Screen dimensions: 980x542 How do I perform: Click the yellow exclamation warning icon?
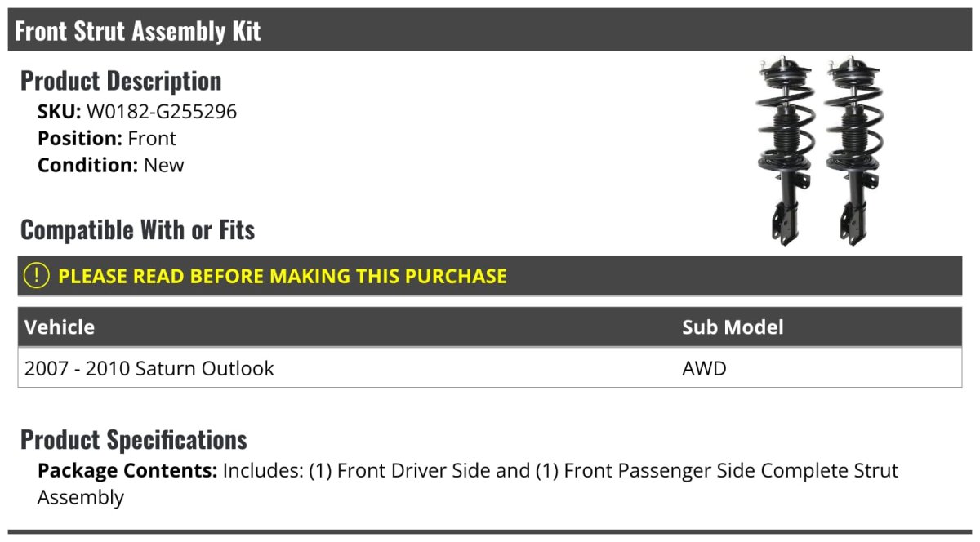(37, 276)
